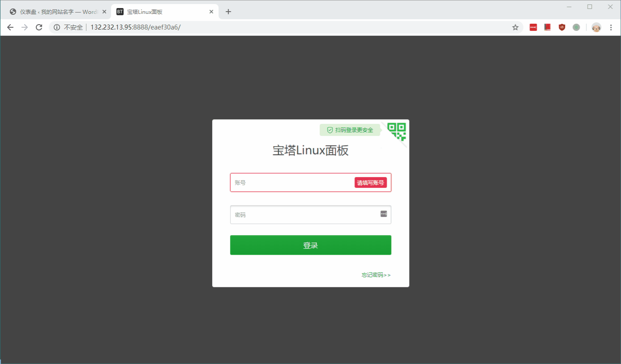Open the red LastPass extension icon
Image resolution: width=621 pixels, height=364 pixels.
(x=533, y=27)
